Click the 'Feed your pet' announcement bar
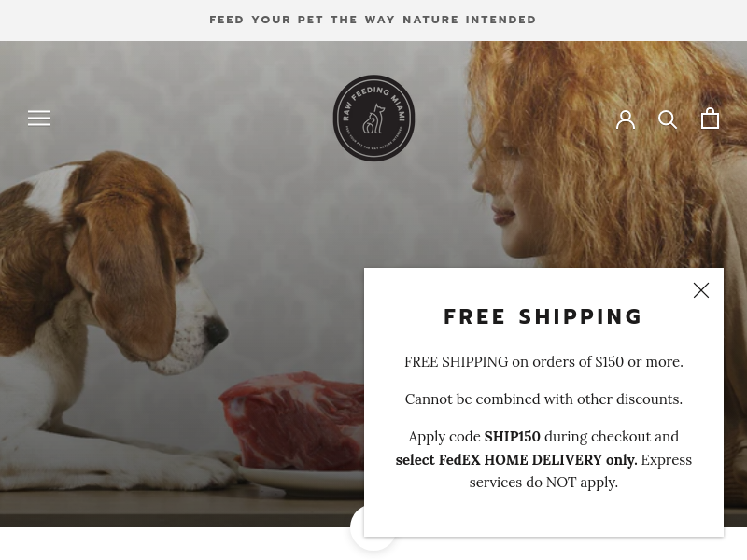The width and height of the screenshot is (747, 560). pos(373,20)
